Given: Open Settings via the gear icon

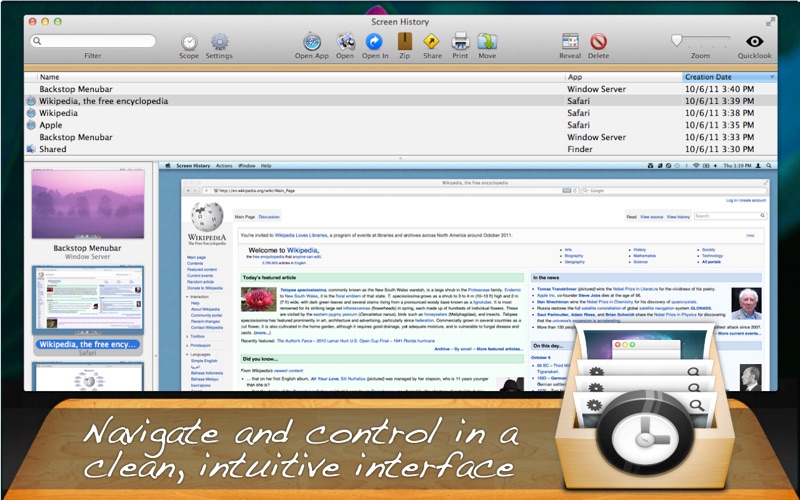Looking at the screenshot, I should (x=219, y=42).
